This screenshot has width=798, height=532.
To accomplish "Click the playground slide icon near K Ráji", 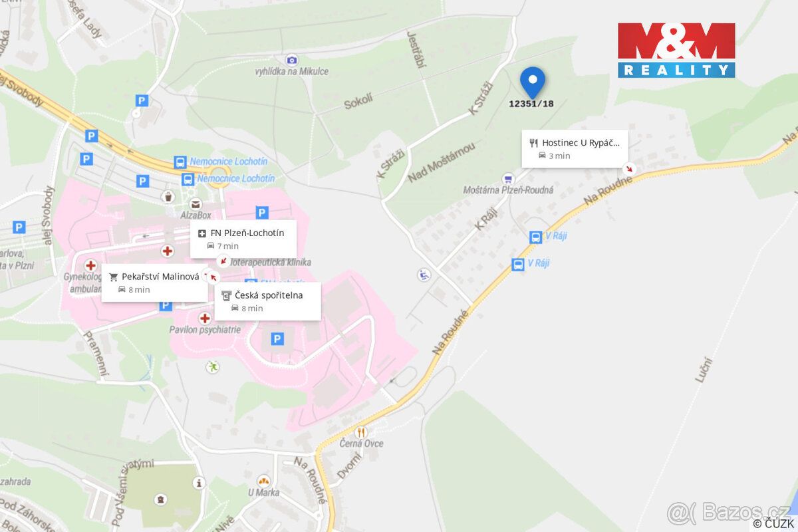I will [x=424, y=274].
